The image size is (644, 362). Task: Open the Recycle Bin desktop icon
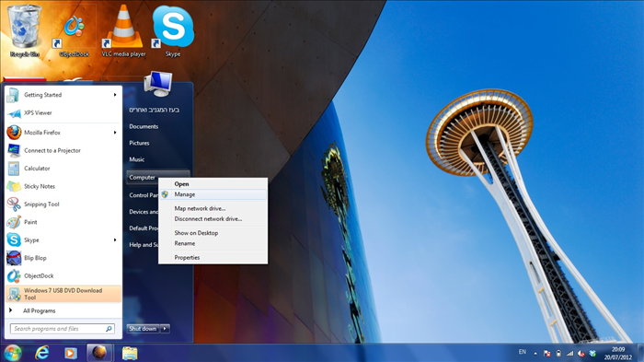point(25,30)
